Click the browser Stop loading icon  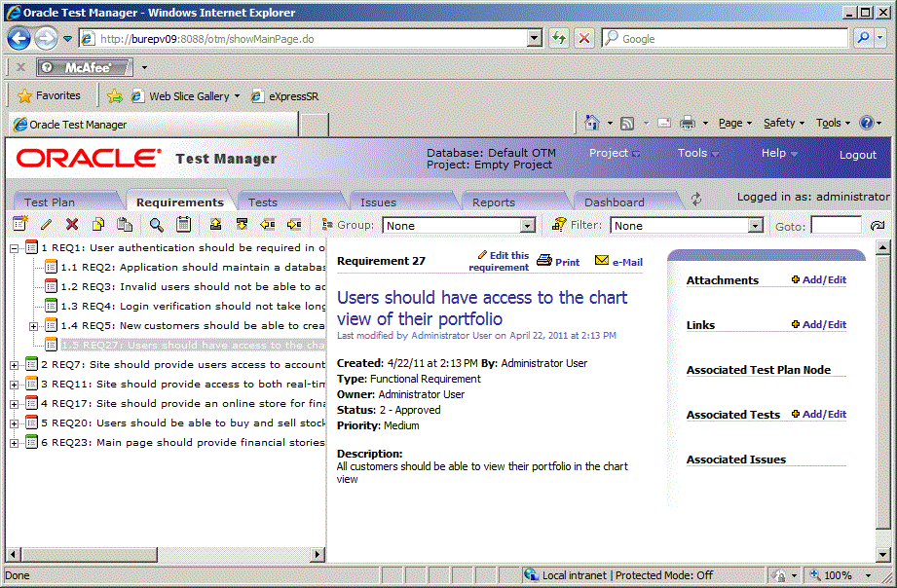click(584, 38)
